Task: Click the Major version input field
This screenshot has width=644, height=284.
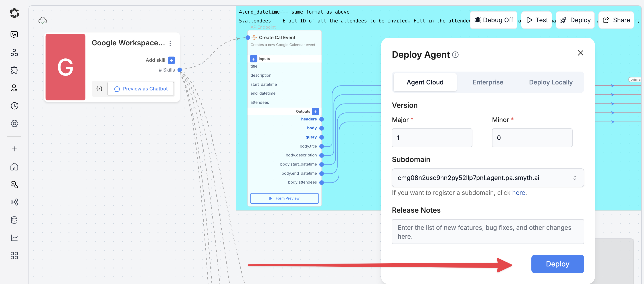Action: click(432, 138)
